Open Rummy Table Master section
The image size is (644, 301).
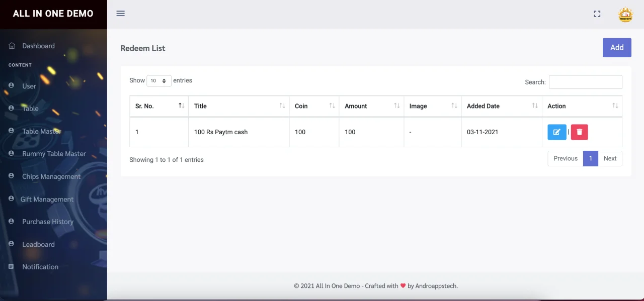(x=54, y=154)
